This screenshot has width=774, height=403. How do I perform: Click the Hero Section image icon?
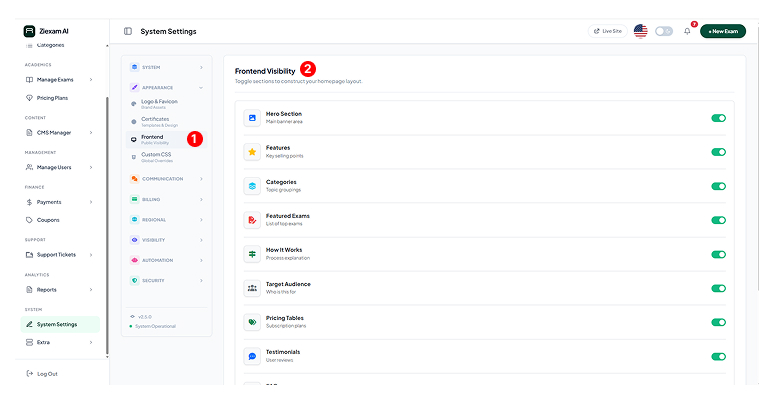(x=252, y=117)
